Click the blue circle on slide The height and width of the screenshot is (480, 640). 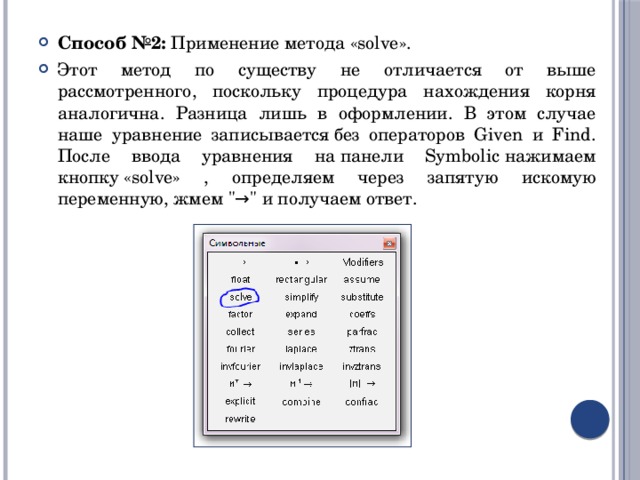click(590, 419)
